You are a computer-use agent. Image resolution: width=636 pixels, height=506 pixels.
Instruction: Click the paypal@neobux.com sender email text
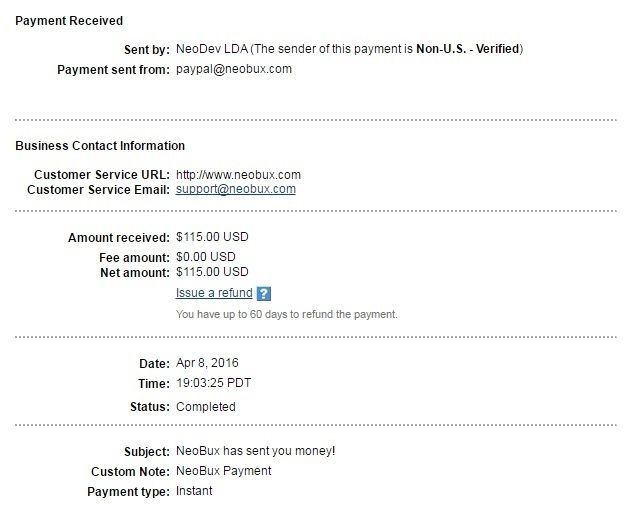tap(234, 69)
